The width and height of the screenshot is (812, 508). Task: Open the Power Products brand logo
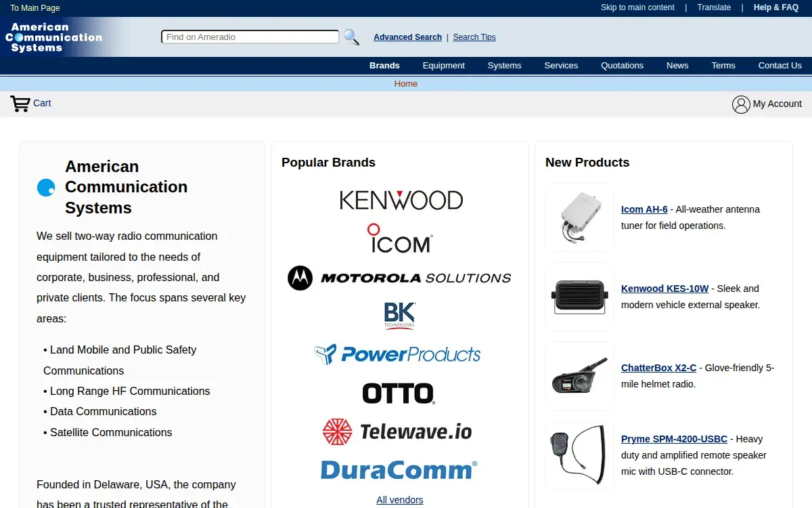pos(397,354)
